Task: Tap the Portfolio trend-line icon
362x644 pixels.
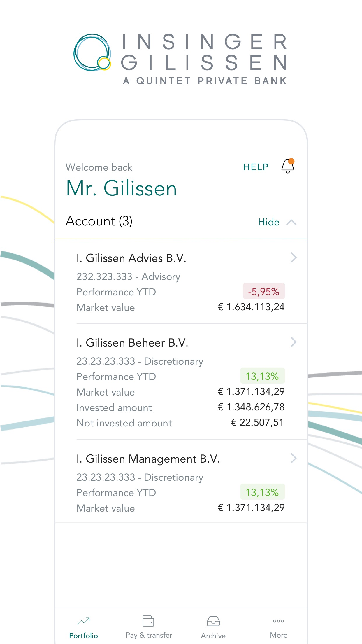Action: point(83,621)
